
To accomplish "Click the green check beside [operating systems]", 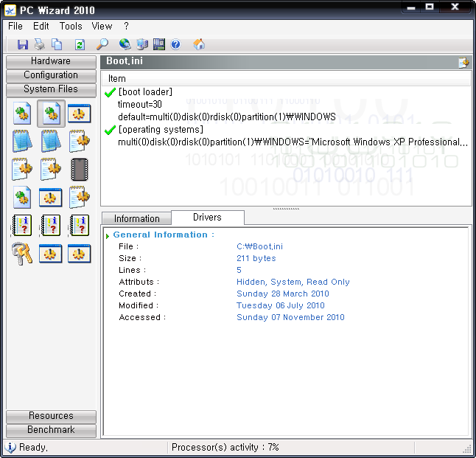I will pyautogui.click(x=110, y=130).
